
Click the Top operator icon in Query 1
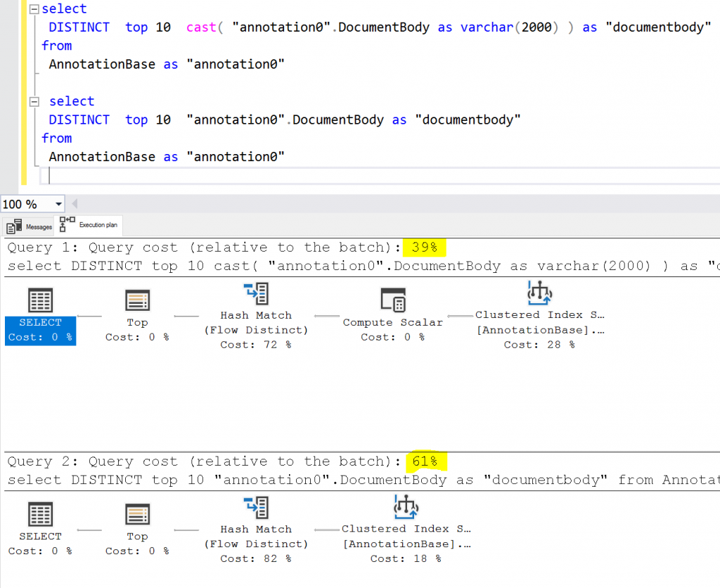click(137, 301)
